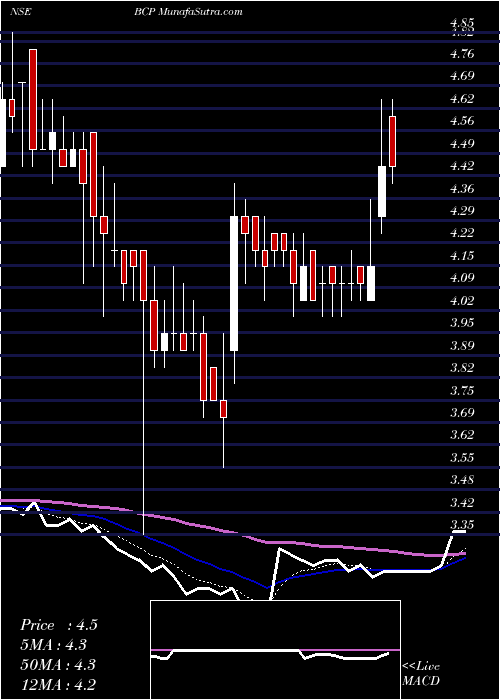Select the 3.42 price axis label

[x=462, y=503]
